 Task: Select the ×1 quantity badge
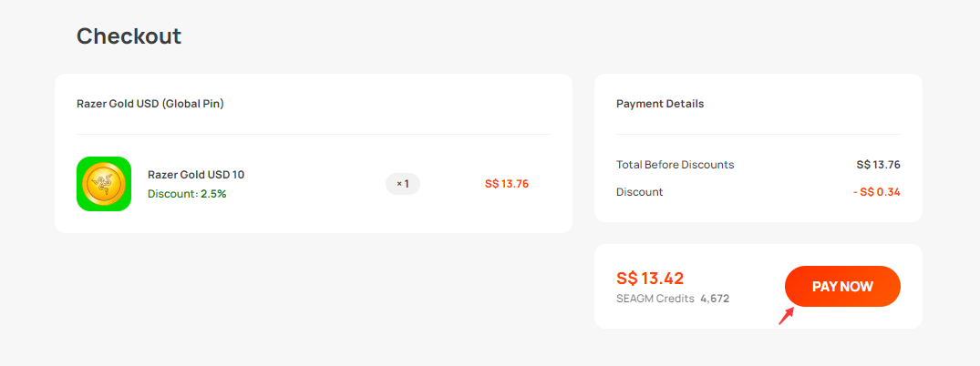click(403, 184)
